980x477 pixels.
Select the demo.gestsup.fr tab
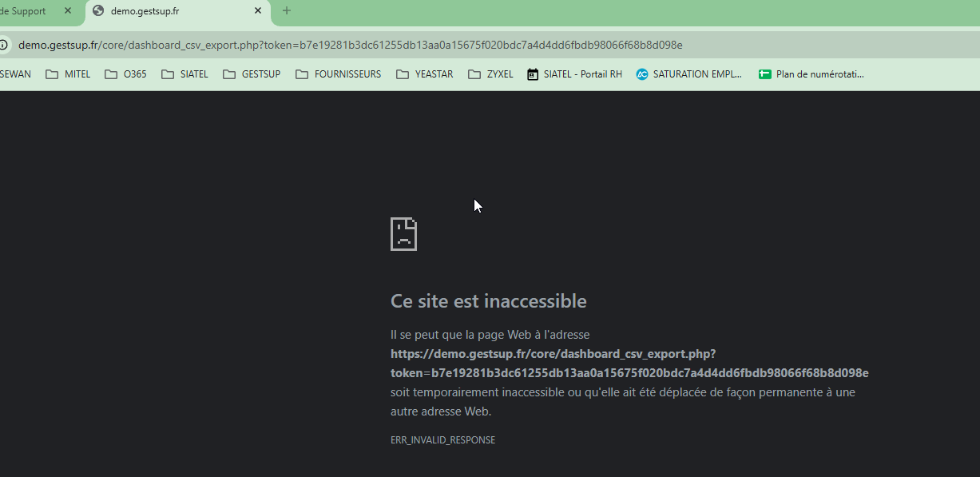click(x=177, y=11)
